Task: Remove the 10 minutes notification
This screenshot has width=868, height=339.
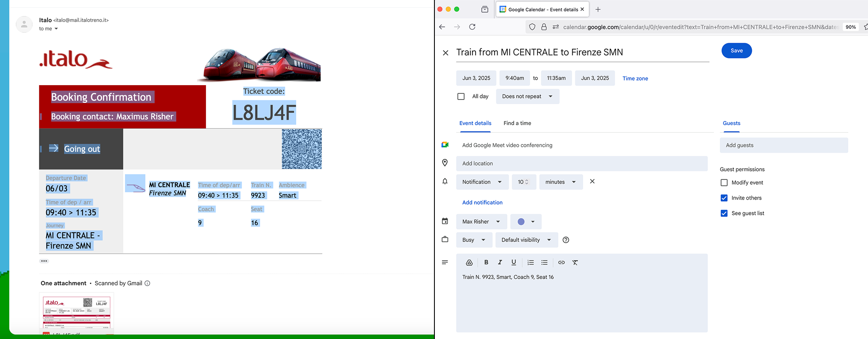Action: tap(593, 181)
